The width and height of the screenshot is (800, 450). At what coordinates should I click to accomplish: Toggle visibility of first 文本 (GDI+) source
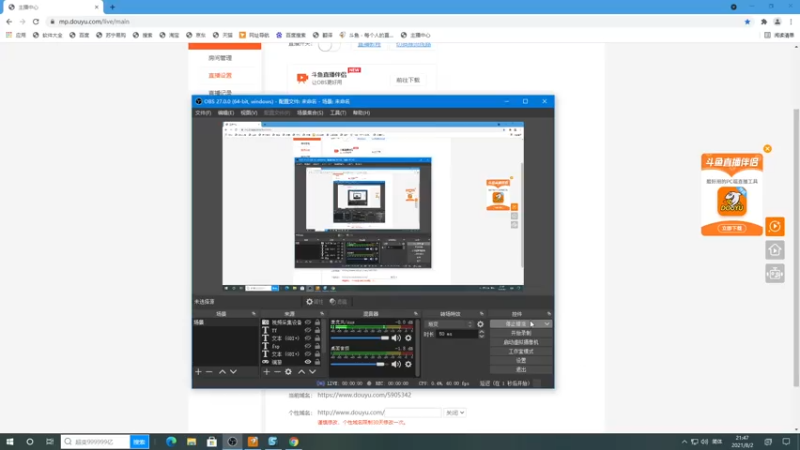308,338
